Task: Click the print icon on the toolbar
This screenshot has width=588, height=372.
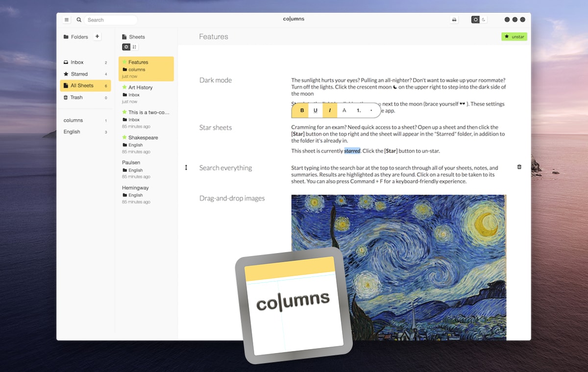Action: 455,20
